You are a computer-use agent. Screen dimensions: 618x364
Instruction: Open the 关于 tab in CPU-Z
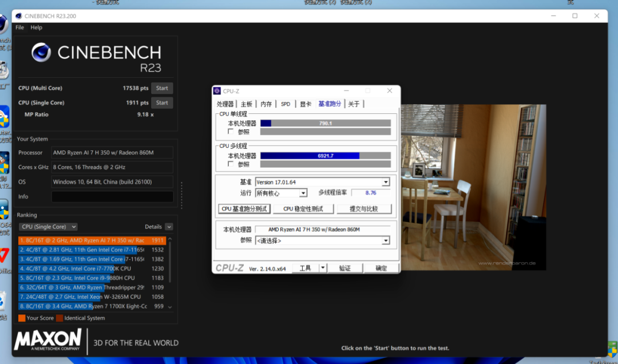[354, 104]
